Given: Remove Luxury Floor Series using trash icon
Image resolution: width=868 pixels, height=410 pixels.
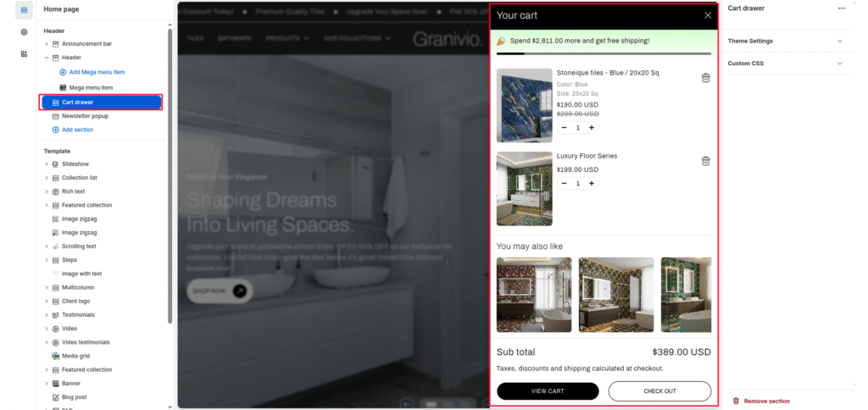Looking at the screenshot, I should [705, 161].
